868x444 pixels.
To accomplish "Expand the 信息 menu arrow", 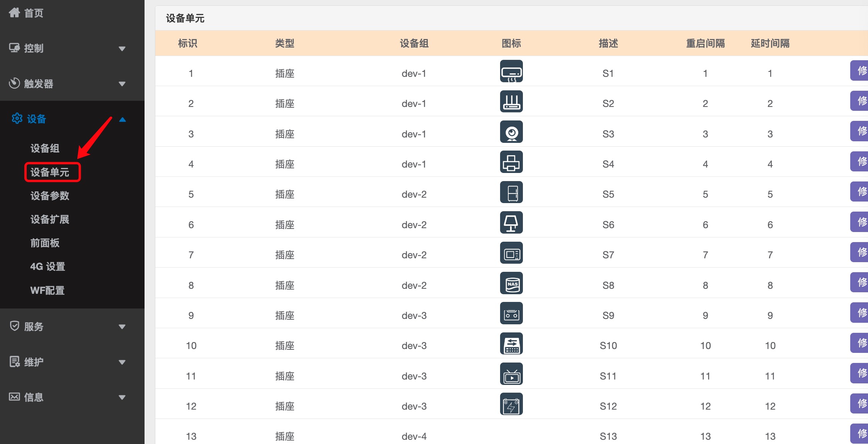I will 122,397.
